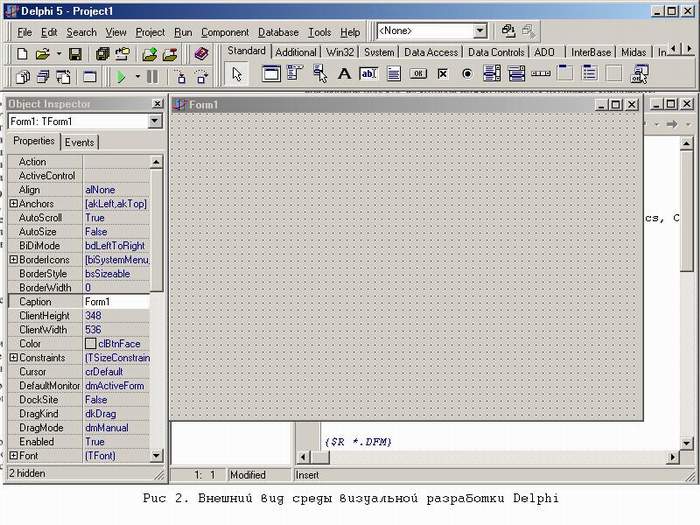This screenshot has width=700, height=525.
Task: Click the Step Over icon
Action: [x=202, y=77]
